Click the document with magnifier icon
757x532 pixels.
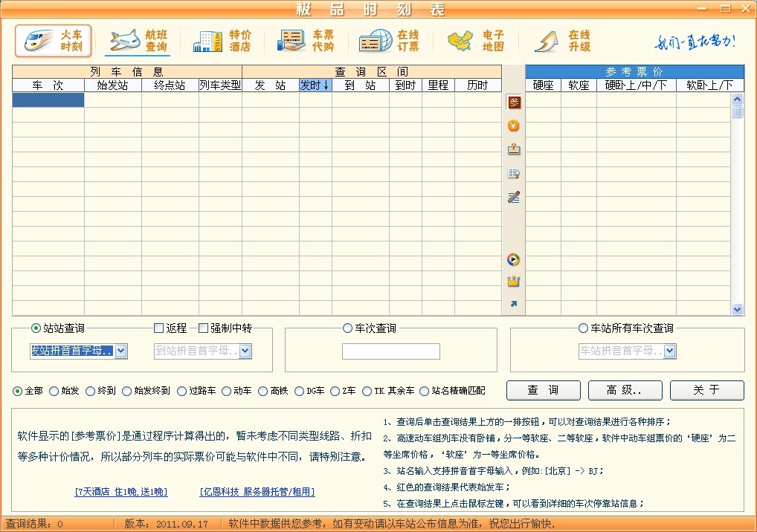click(514, 174)
